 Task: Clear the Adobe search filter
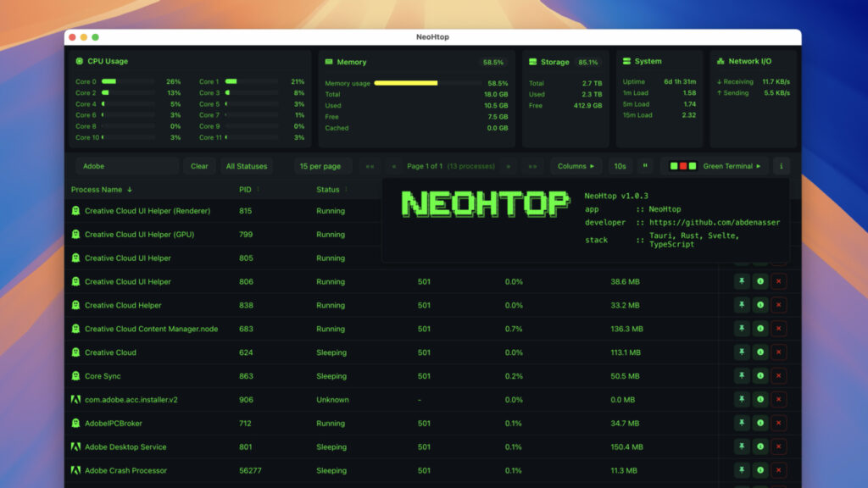point(200,166)
